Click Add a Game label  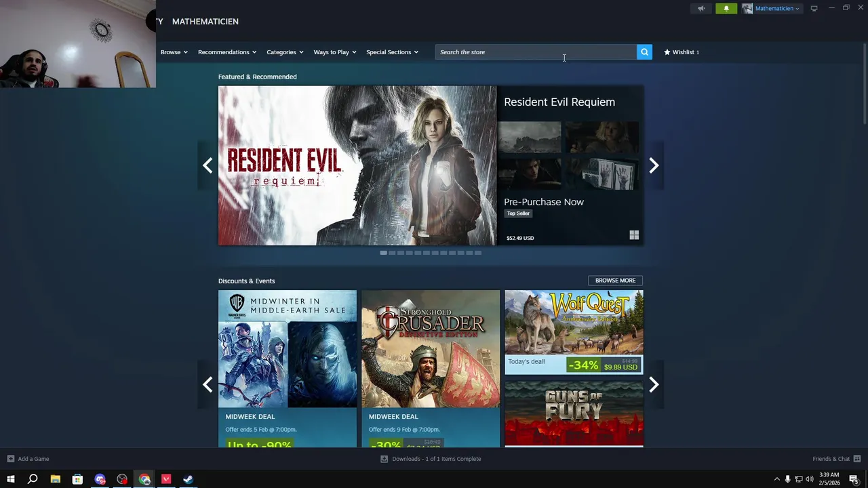pos(33,459)
